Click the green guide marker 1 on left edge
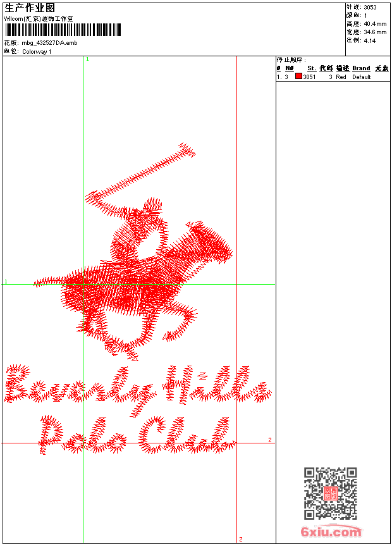Image resolution: width=392 pixels, height=544 pixels. point(6,281)
